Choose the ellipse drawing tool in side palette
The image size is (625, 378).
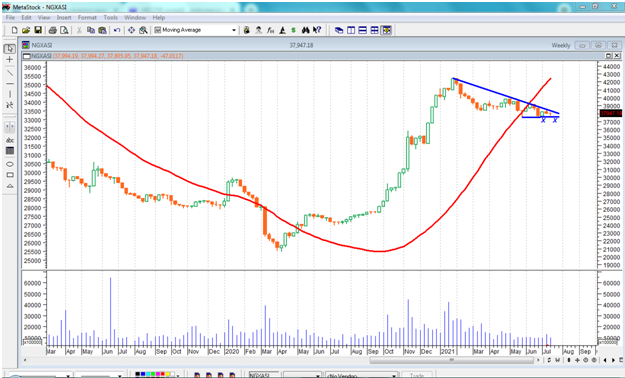click(x=10, y=164)
